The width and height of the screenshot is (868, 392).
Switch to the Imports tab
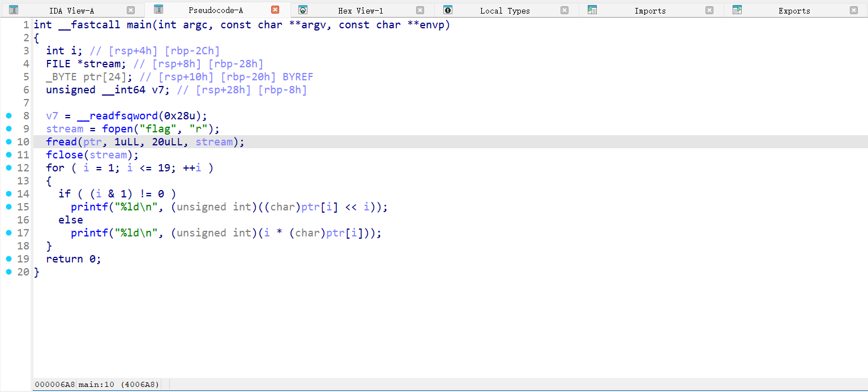click(649, 11)
